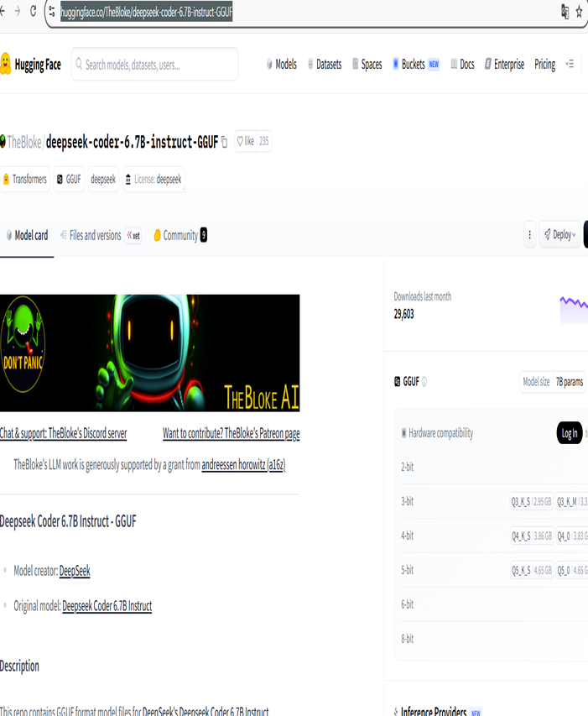Image resolution: width=588 pixels, height=716 pixels.
Task: Click the downloads last month chart
Action: pyautogui.click(x=574, y=310)
